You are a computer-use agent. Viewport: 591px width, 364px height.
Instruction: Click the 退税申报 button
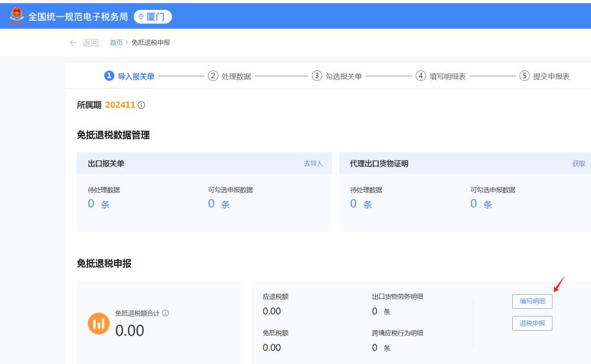531,324
